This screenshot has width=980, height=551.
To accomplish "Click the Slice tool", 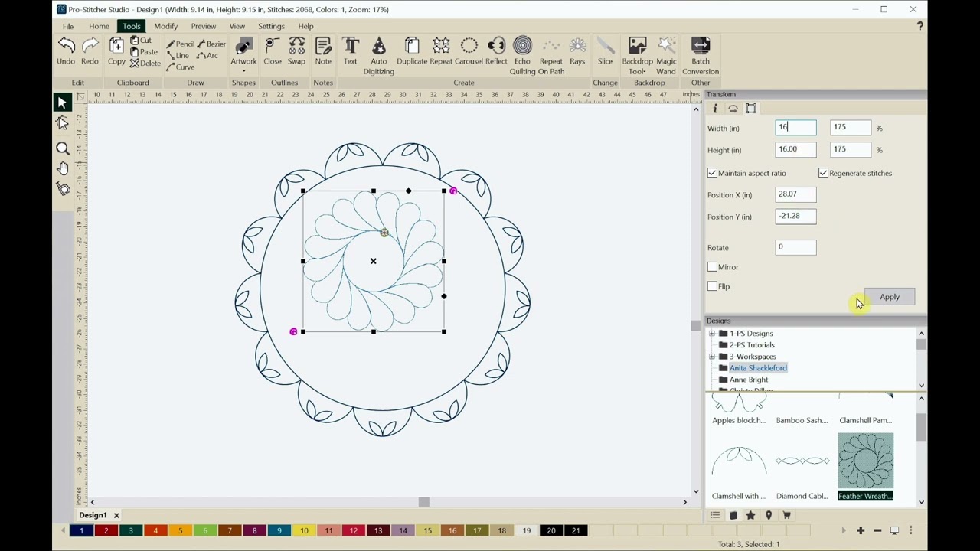I will click(605, 51).
